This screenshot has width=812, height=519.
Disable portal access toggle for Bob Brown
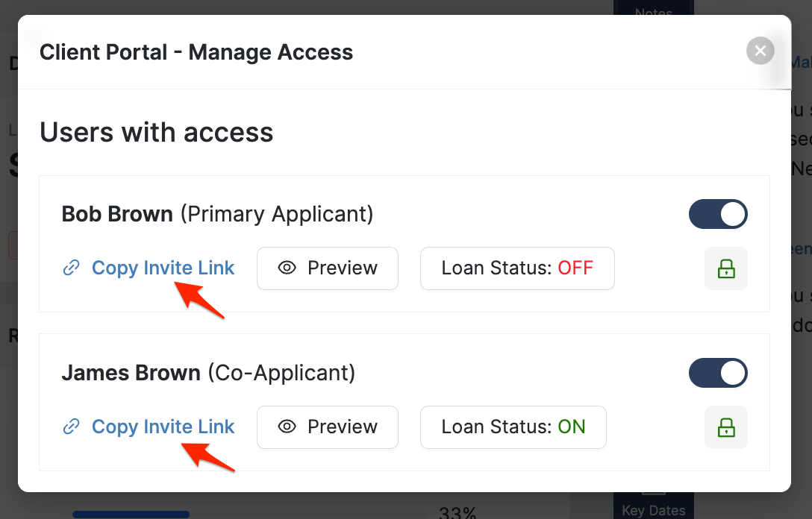tap(718, 215)
